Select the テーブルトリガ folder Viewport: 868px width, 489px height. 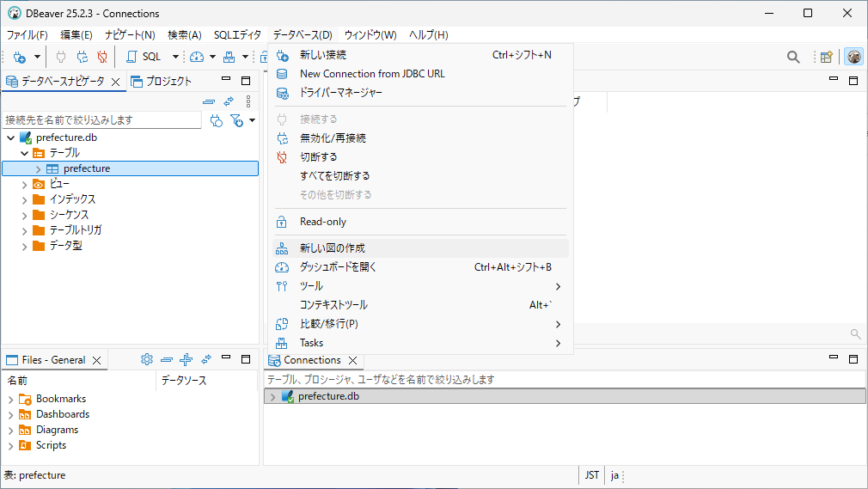pyautogui.click(x=76, y=229)
